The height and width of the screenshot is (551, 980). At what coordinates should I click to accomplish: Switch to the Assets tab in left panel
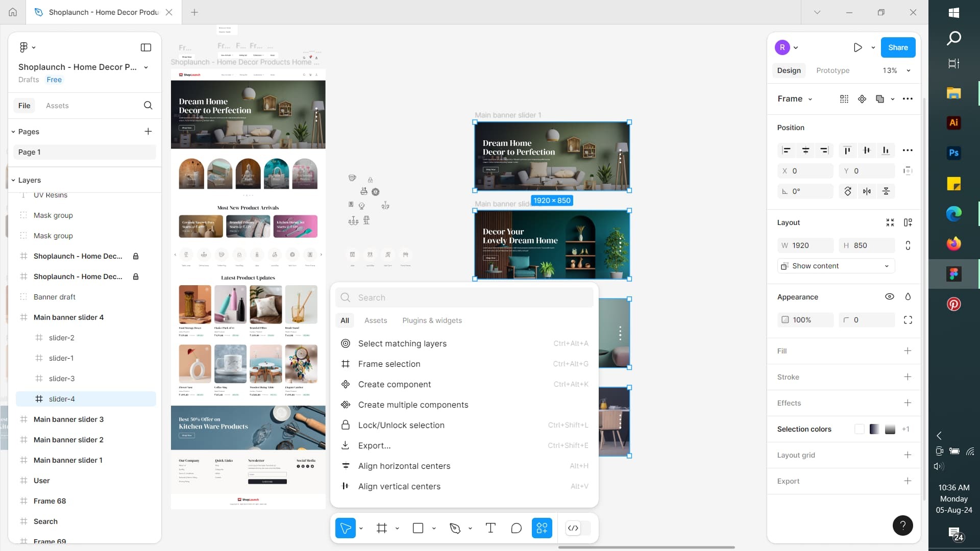tap(57, 106)
